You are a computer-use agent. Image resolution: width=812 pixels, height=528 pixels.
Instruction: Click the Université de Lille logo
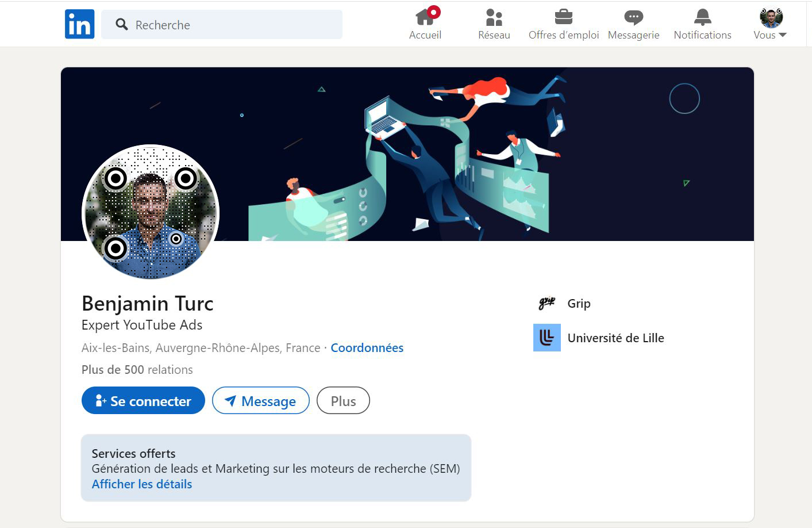click(547, 338)
